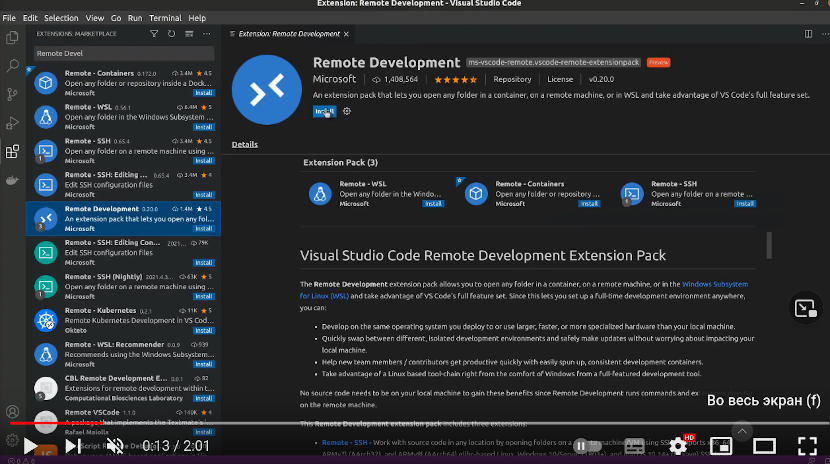Viewport: 830px width, 464px height.
Task: Filter extensions using the funnel icon
Action: click(154, 34)
